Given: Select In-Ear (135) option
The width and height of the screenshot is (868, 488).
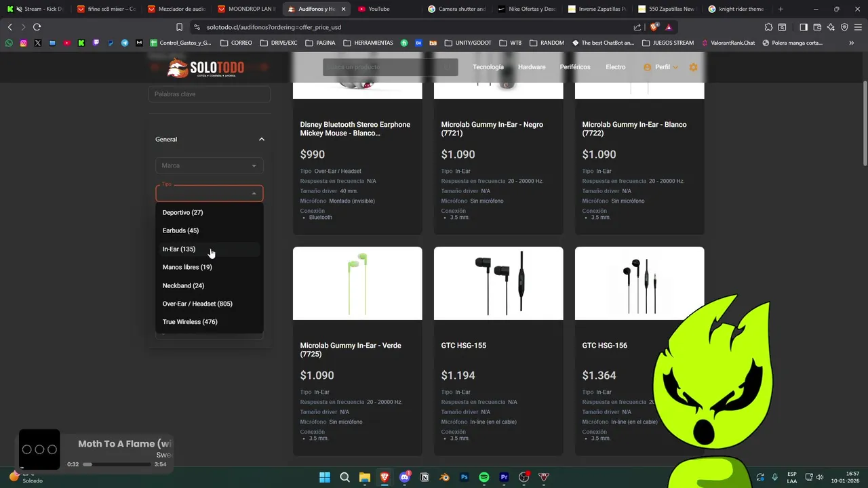Looking at the screenshot, I should click(209, 249).
